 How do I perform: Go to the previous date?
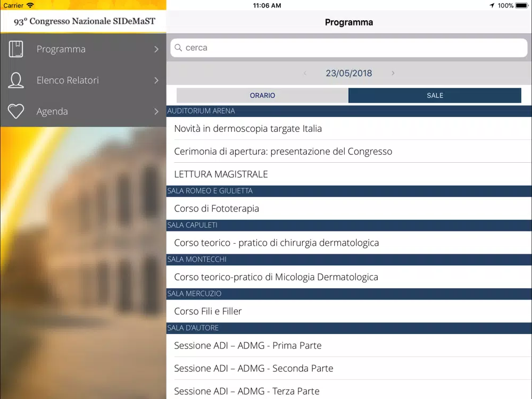(305, 73)
